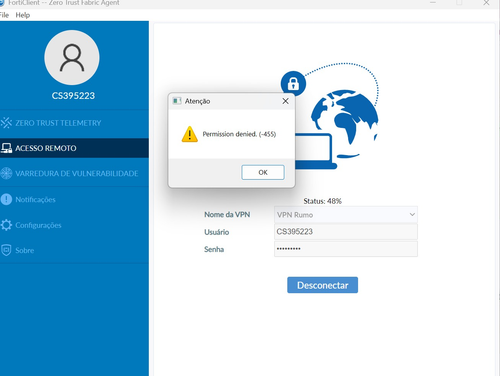Open the Zero Trust Telemetry icon
Screen dimensions: 500x376
coord(6,123)
